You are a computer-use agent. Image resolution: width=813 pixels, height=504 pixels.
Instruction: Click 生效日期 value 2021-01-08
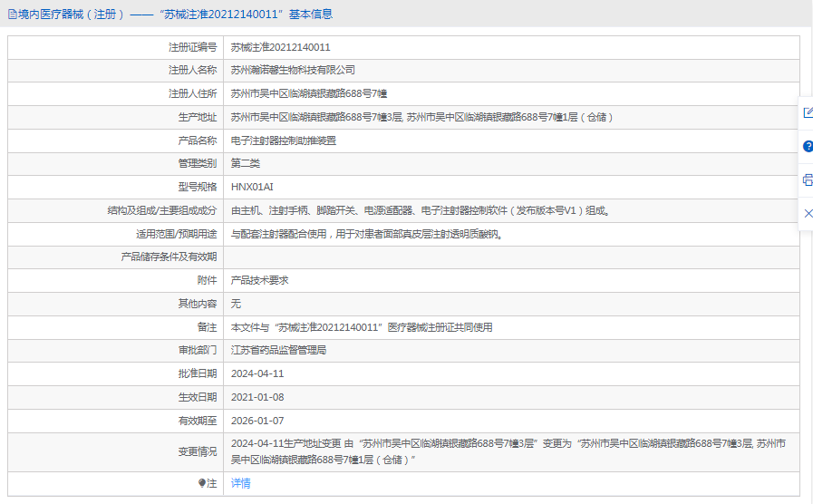point(257,397)
